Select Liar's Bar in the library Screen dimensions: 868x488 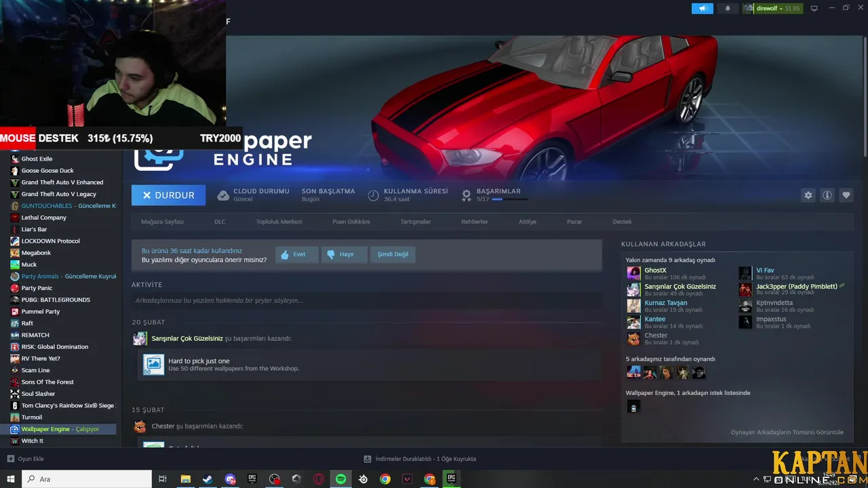pyautogui.click(x=34, y=229)
